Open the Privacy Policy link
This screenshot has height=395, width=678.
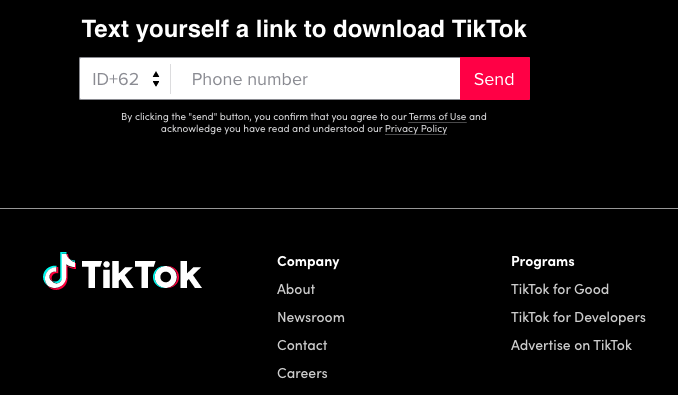click(x=416, y=129)
